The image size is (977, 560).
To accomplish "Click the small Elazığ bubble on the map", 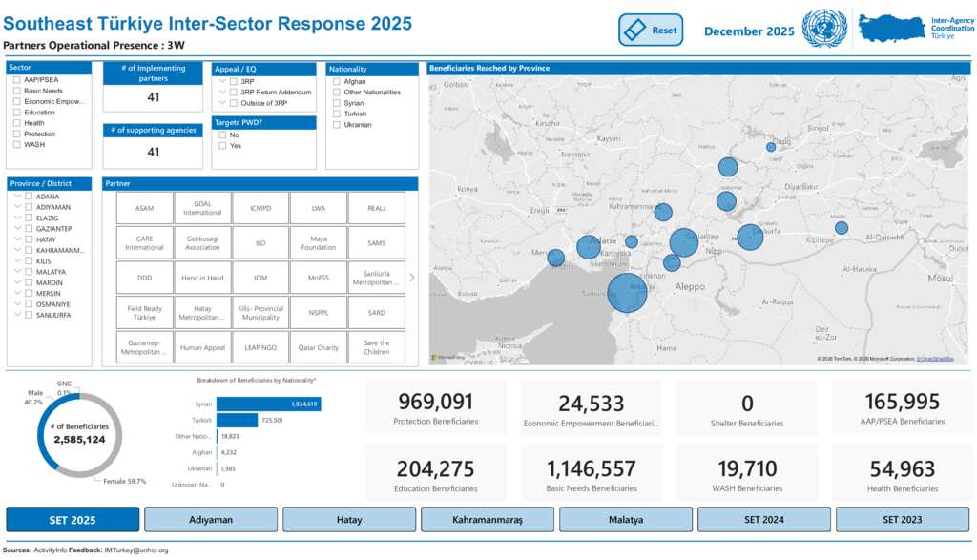I will pos(771,147).
